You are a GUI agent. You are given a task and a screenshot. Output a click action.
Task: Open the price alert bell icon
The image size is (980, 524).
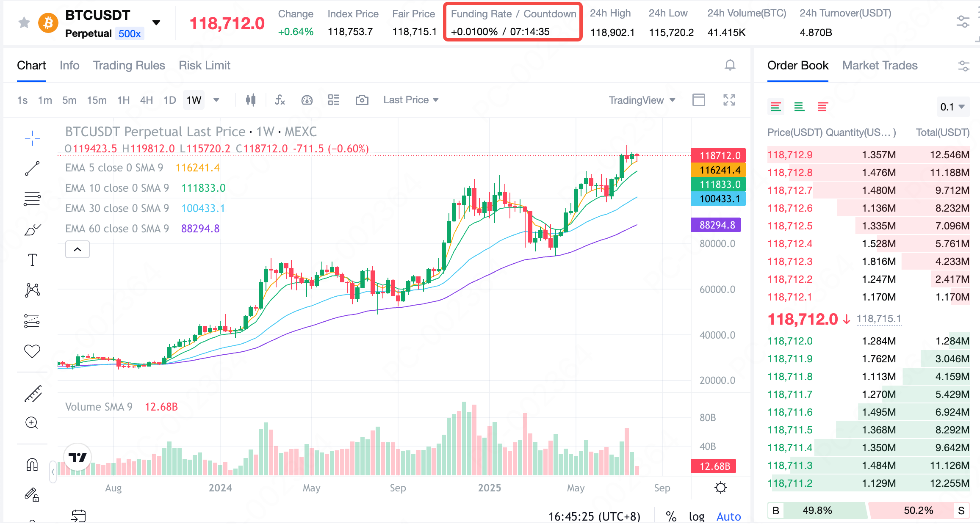point(730,65)
